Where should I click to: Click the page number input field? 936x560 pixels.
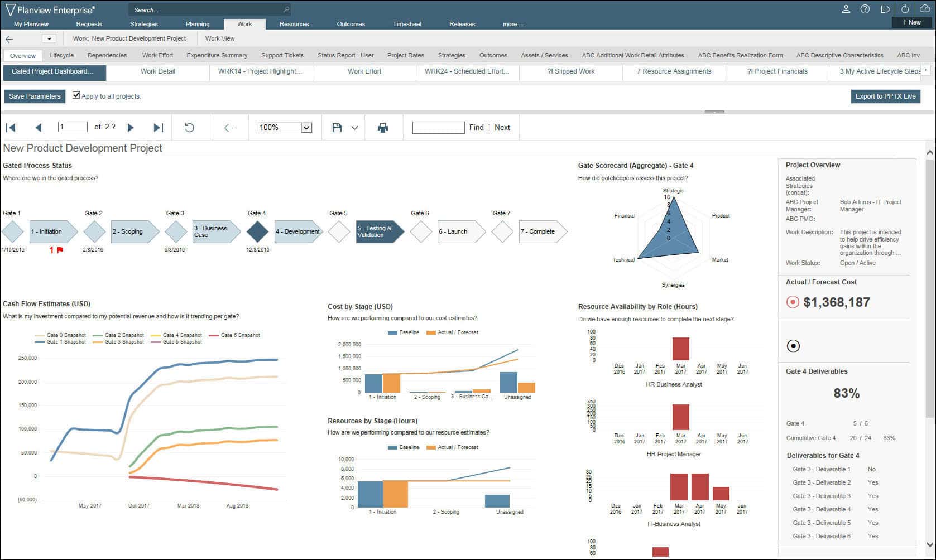pos(73,127)
